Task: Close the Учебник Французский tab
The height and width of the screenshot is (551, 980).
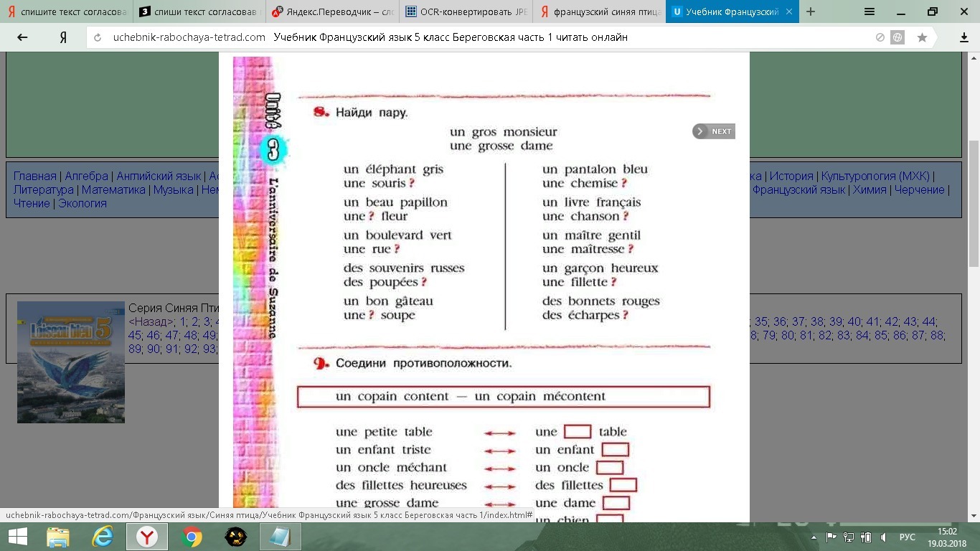Action: (789, 12)
